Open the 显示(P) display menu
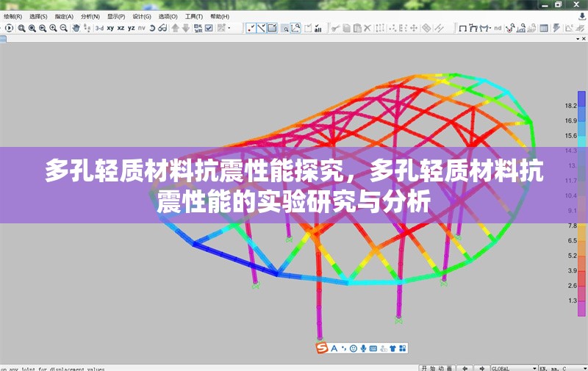Screen dimensions: 588x371 coord(116,16)
